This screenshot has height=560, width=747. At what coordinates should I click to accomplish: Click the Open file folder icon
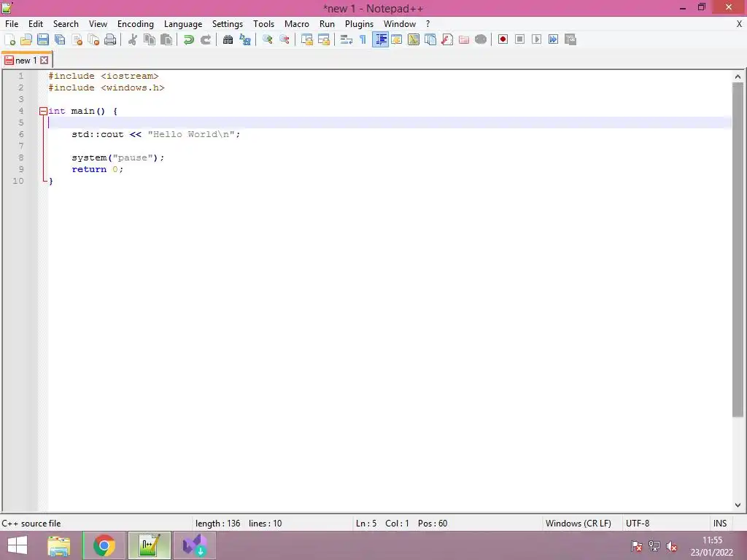(x=26, y=39)
